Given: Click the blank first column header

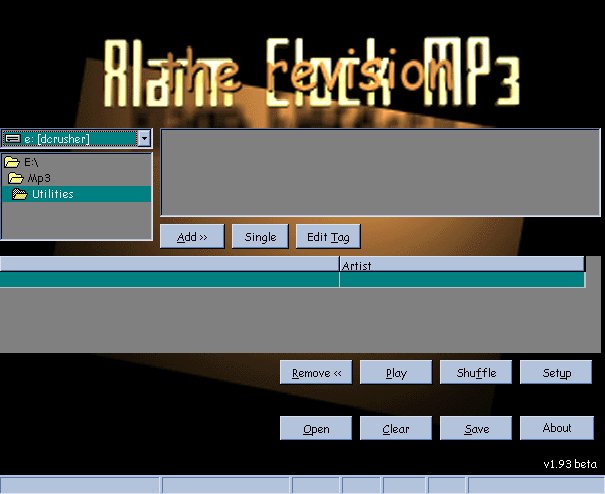Looking at the screenshot, I should pyautogui.click(x=169, y=264).
